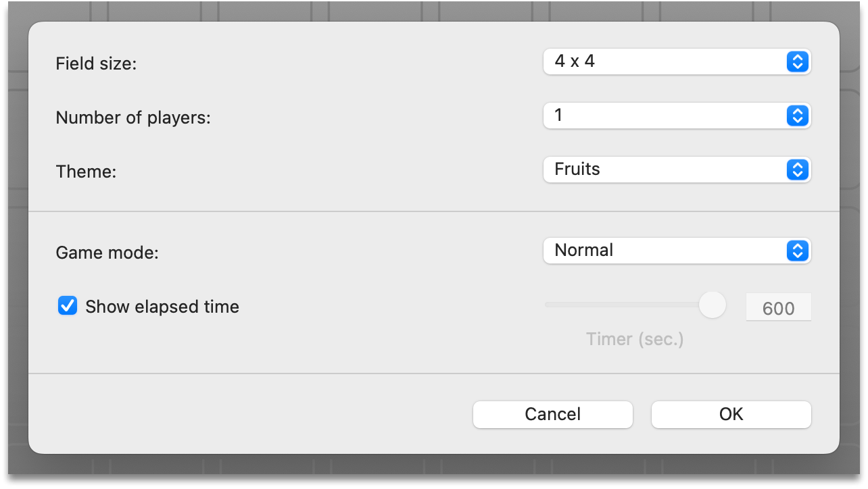Click the "Show elapsed time" label text
This screenshot has height=489, width=868.
point(162,307)
